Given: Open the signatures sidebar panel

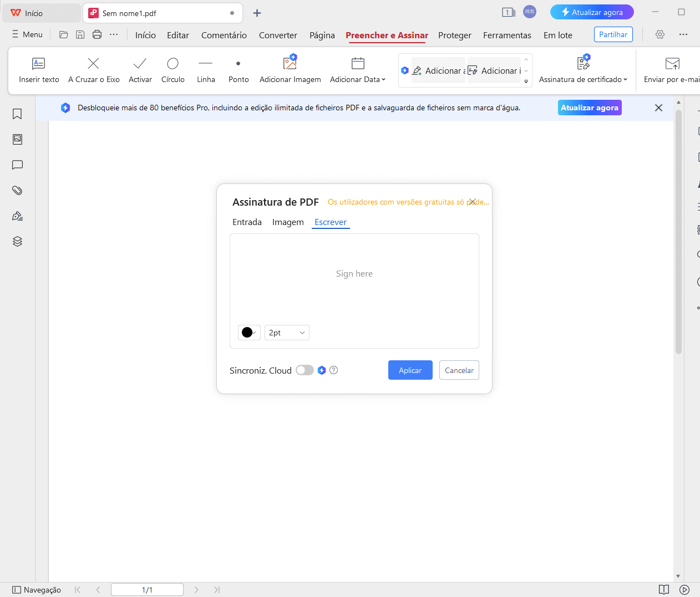Looking at the screenshot, I should [x=17, y=216].
